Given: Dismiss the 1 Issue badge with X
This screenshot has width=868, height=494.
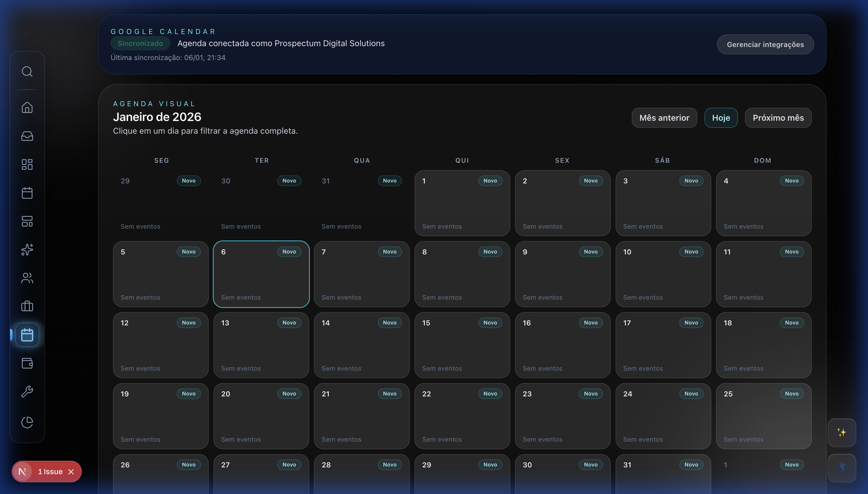Looking at the screenshot, I should coord(71,472).
